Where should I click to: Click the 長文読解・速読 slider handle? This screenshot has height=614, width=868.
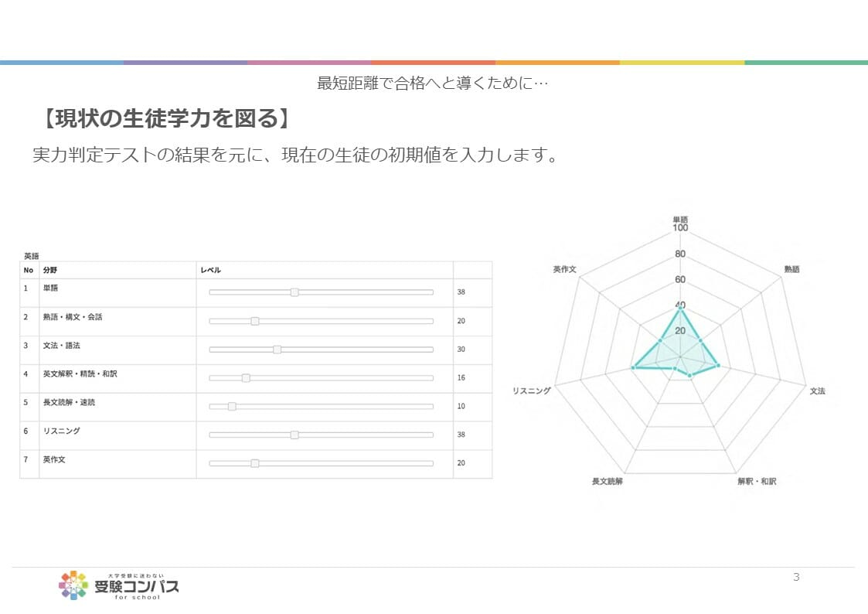coord(232,406)
